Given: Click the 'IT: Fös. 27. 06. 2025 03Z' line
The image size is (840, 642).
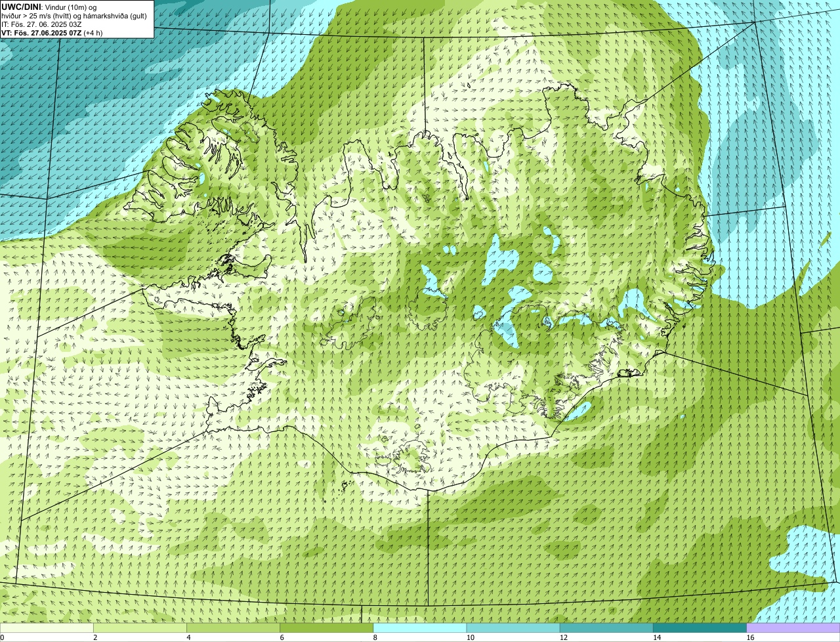Looking at the screenshot, I should coord(41,24).
